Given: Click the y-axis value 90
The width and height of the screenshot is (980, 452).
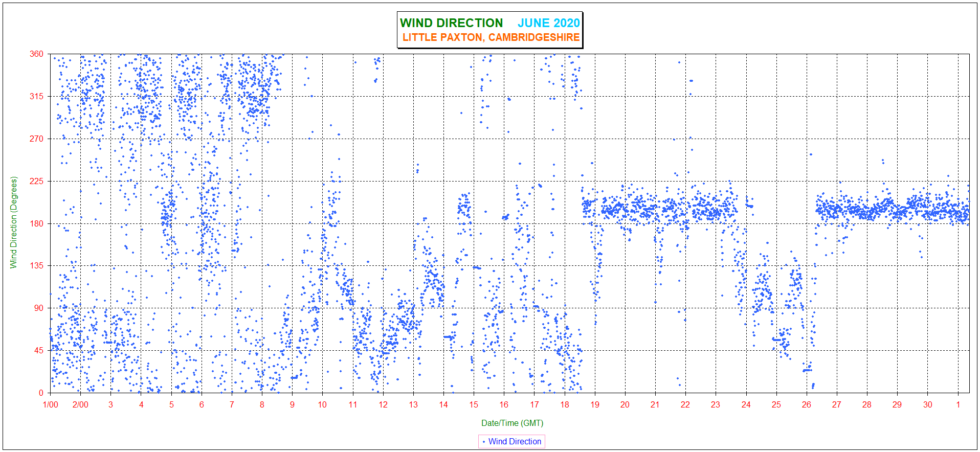Looking at the screenshot, I should tap(39, 308).
